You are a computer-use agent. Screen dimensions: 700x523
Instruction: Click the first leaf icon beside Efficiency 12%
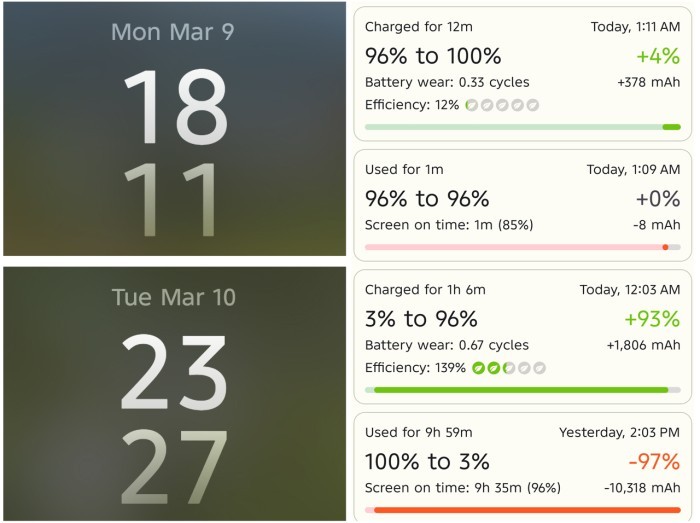pos(472,104)
